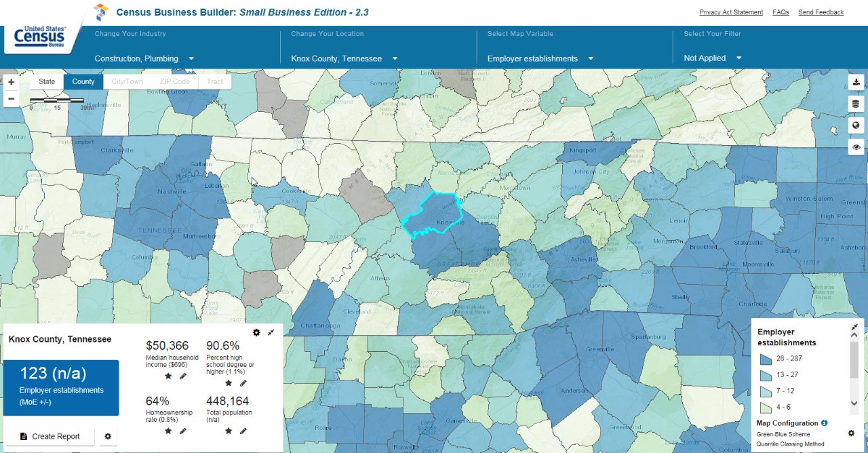Toggle the eye visibility icon on map
This screenshot has height=453, width=868.
(856, 147)
